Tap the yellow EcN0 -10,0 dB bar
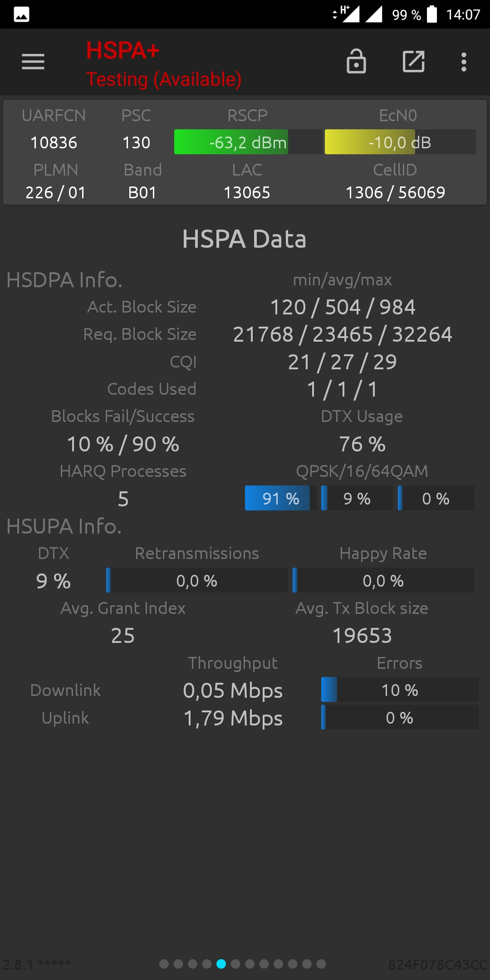The width and height of the screenshot is (490, 980). pos(400,142)
